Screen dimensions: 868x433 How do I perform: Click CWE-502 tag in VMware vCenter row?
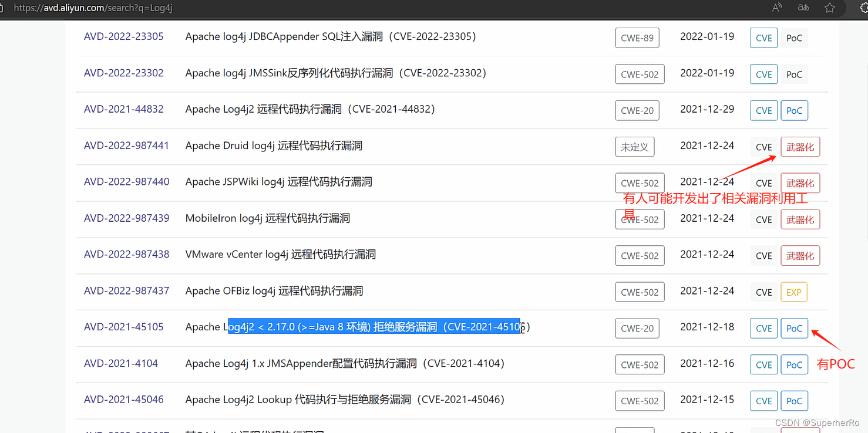click(x=640, y=256)
